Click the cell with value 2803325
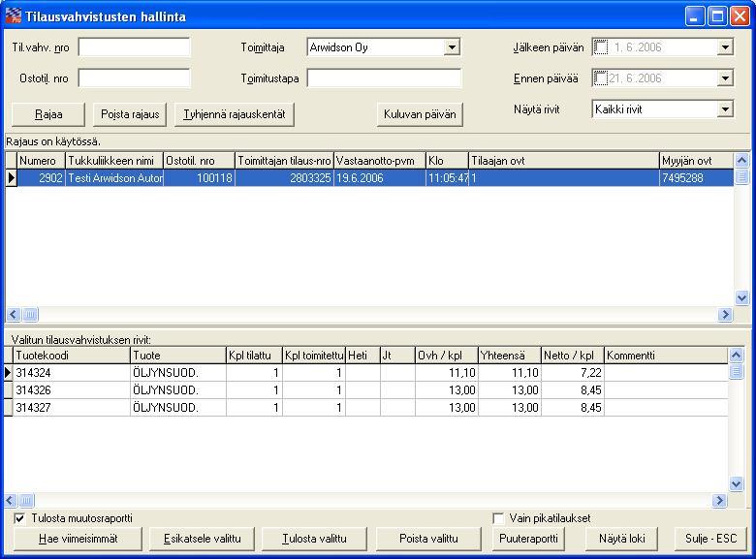The image size is (756, 559). pyautogui.click(x=284, y=178)
